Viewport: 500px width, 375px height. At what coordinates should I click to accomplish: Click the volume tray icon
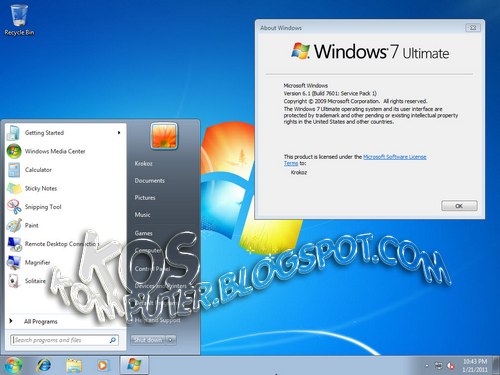click(451, 366)
